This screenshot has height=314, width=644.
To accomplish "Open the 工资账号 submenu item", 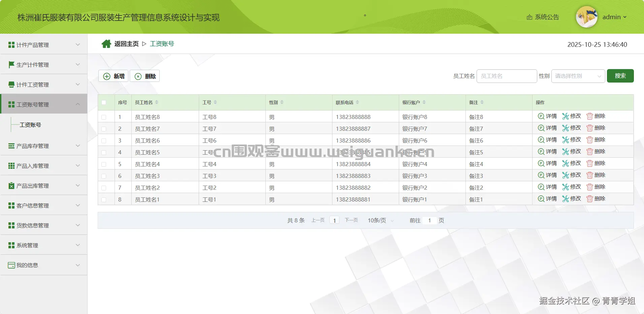I will (30, 125).
